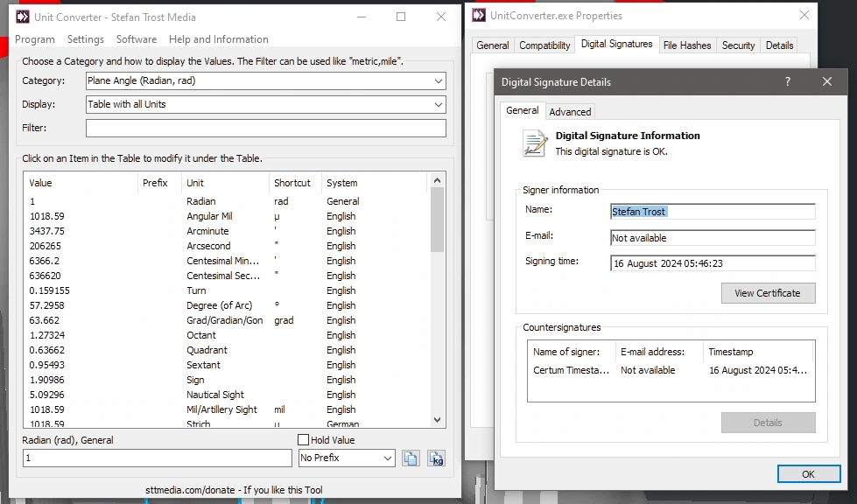Click the kg unit paste icon
Viewport: 857px width, 504px height.
click(x=436, y=458)
